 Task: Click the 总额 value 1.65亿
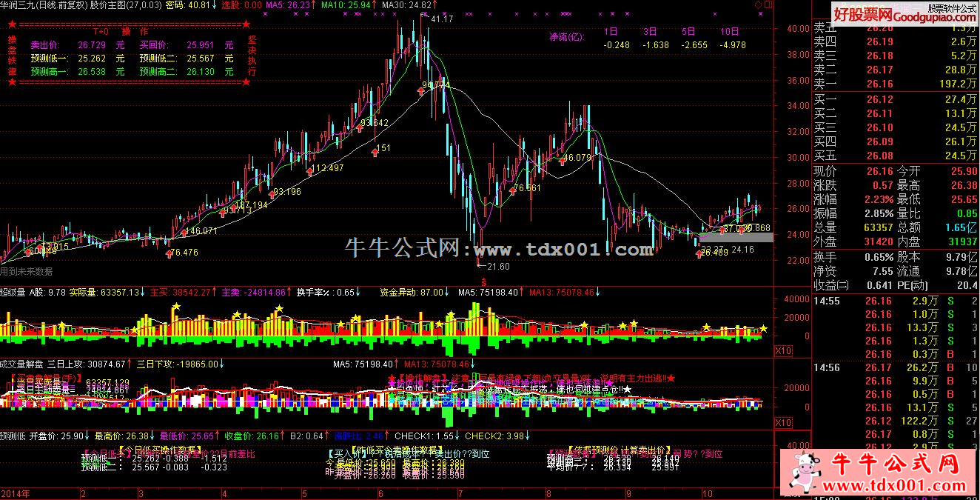[962, 228]
